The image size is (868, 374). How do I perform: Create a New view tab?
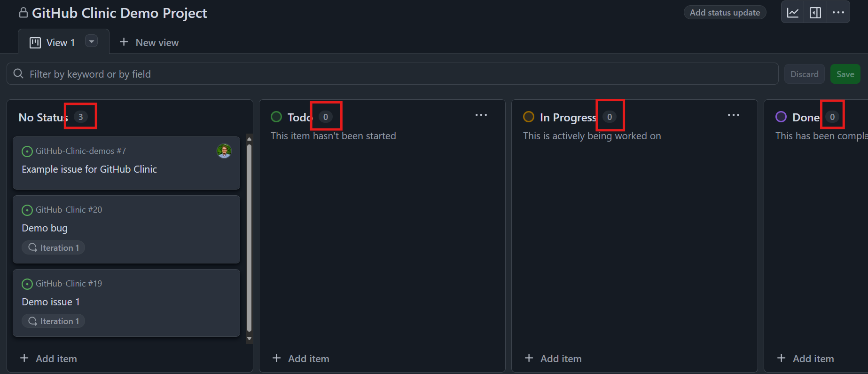tap(149, 43)
